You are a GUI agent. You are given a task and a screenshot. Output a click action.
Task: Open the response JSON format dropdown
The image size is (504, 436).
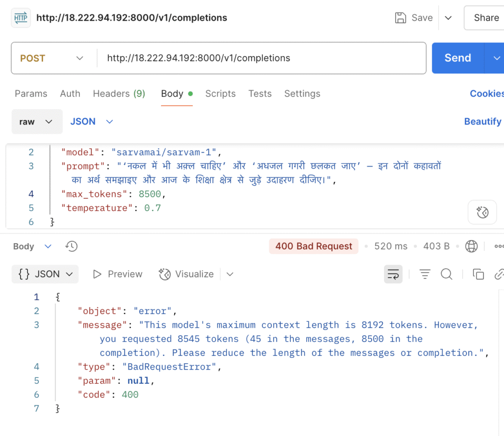tap(45, 274)
